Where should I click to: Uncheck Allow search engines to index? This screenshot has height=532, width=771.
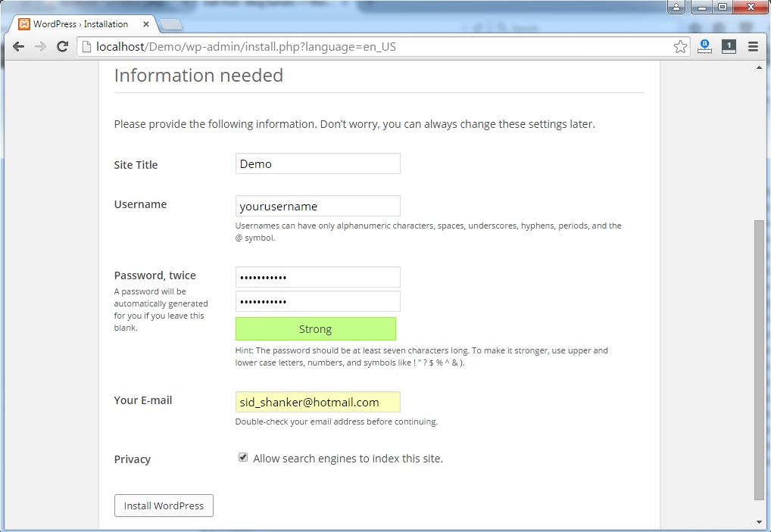pyautogui.click(x=243, y=457)
